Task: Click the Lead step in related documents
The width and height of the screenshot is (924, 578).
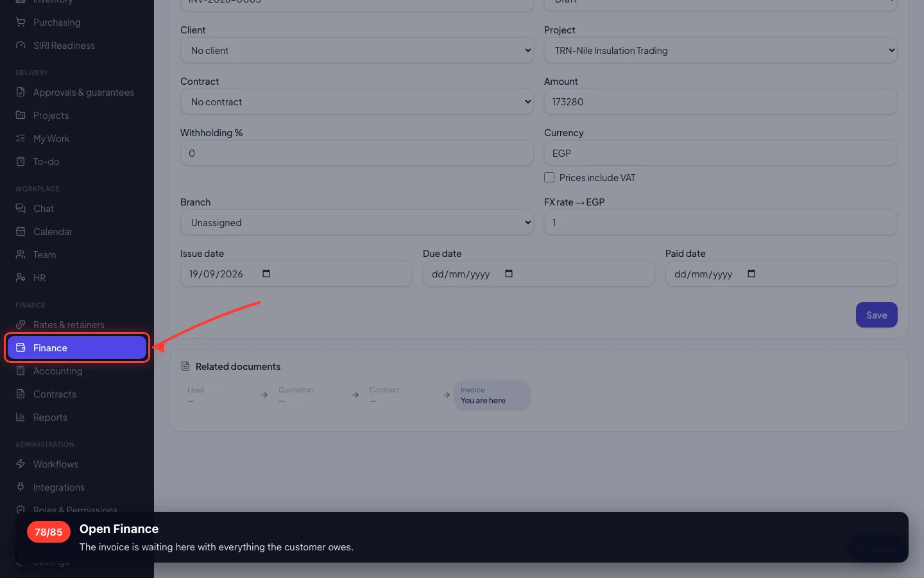Action: coord(219,395)
